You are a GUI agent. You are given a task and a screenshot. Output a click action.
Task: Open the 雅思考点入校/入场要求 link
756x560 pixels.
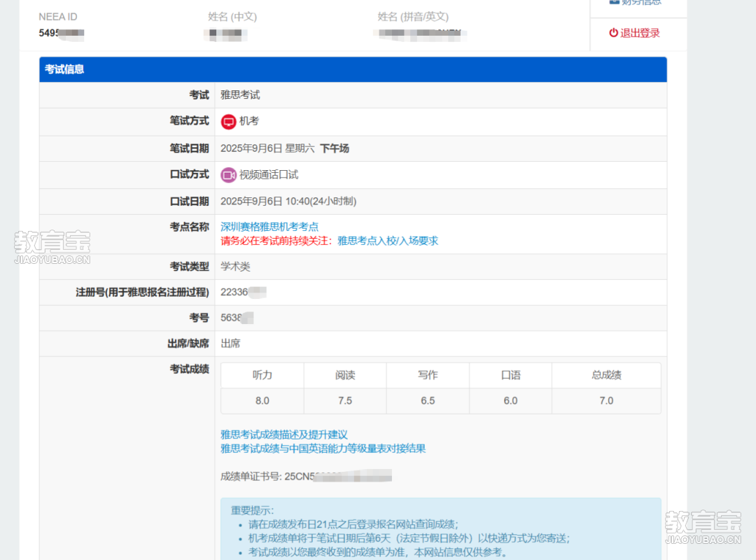[388, 241]
